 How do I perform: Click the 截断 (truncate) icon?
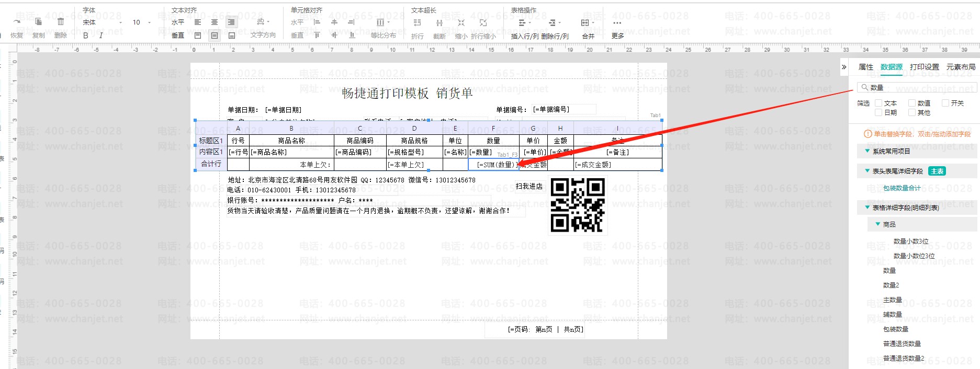point(440,22)
